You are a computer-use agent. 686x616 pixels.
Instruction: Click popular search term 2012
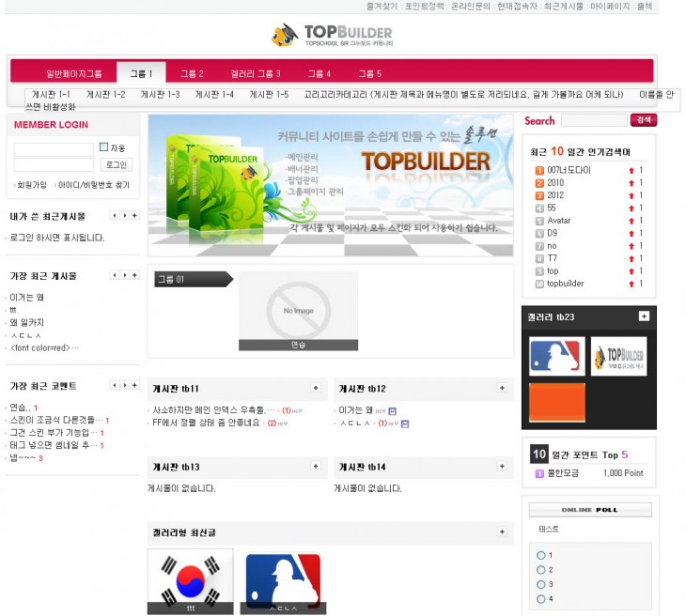click(x=555, y=195)
